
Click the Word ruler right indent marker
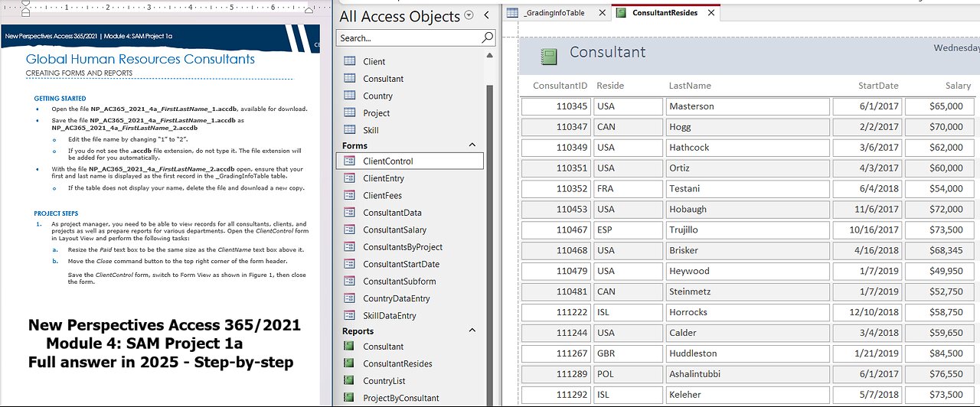pos(309,11)
